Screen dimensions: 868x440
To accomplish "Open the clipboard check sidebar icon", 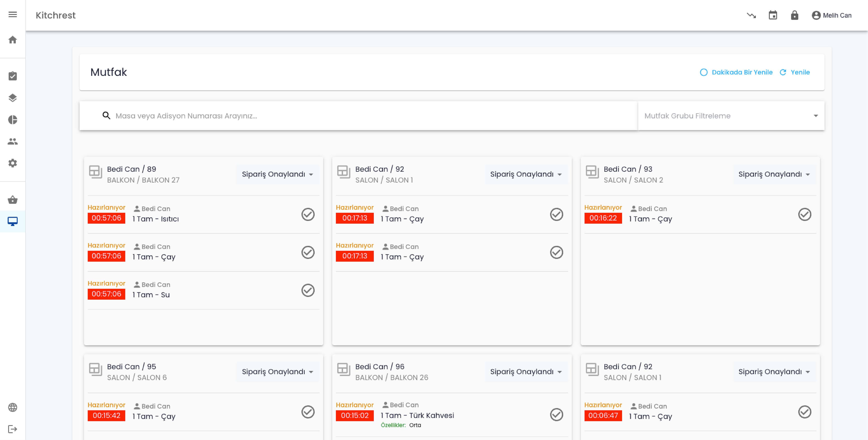I will pyautogui.click(x=12, y=76).
